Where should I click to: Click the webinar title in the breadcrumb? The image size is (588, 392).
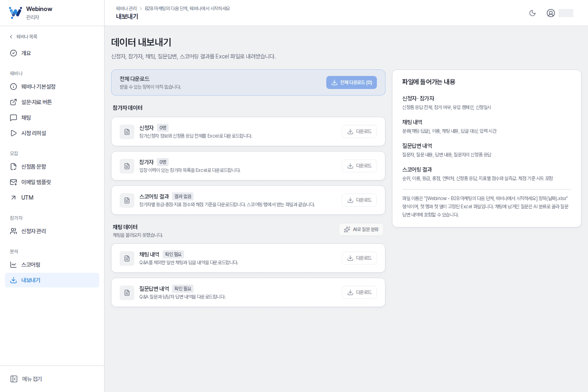point(187,9)
